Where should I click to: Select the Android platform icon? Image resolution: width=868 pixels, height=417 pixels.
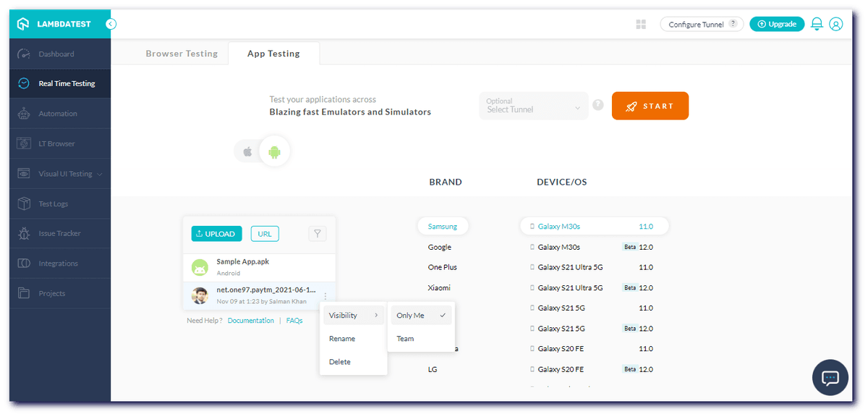(x=274, y=152)
